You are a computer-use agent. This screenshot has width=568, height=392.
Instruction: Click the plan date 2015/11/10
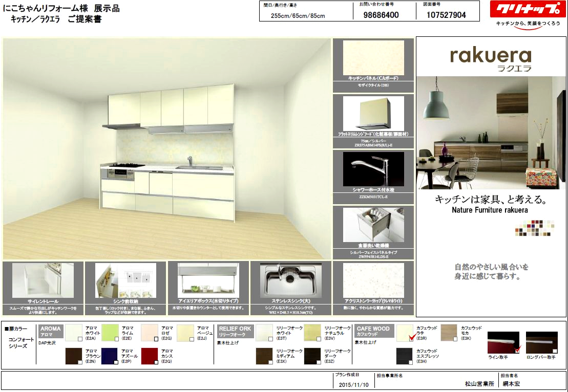coord(353,385)
